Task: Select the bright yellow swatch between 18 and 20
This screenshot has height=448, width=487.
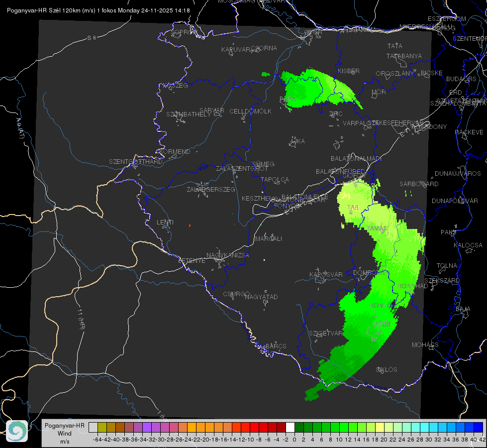Action: [380, 427]
